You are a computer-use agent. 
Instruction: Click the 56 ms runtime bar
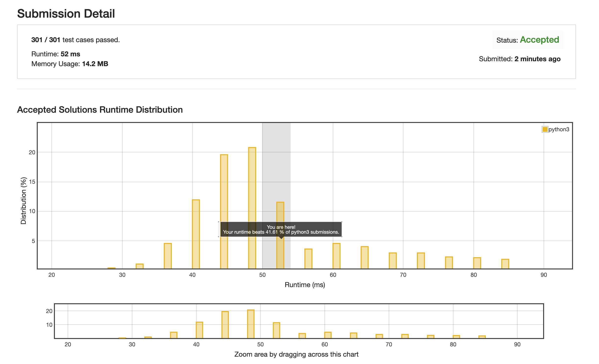pyautogui.click(x=308, y=259)
